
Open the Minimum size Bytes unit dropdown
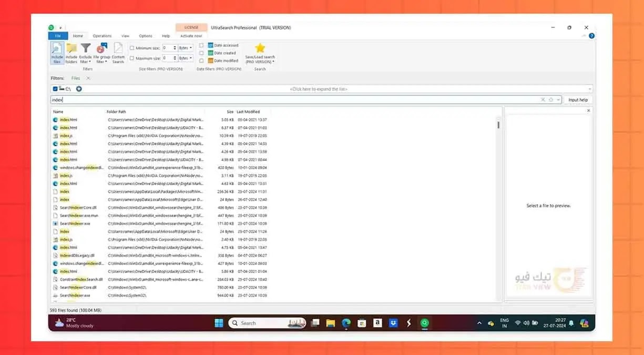click(186, 48)
